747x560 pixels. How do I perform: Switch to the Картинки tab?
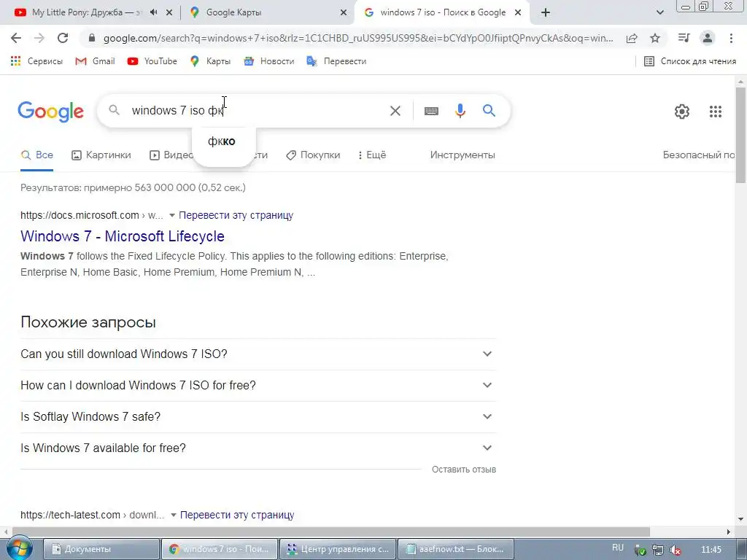click(101, 155)
